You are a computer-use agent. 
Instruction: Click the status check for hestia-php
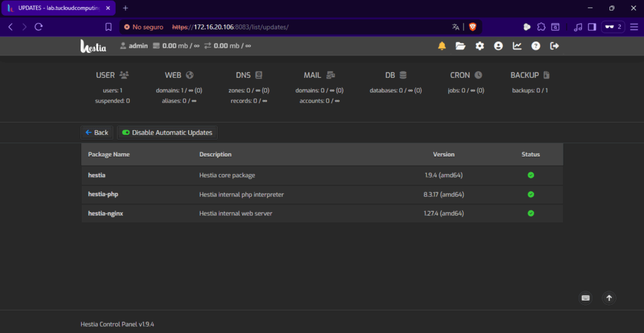click(531, 194)
